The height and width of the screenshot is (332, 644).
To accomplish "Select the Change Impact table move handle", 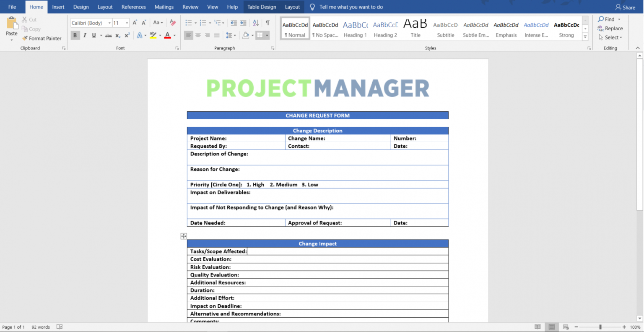I will [184, 236].
